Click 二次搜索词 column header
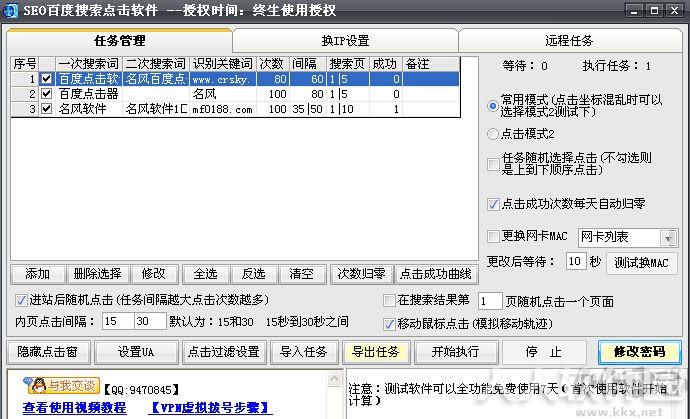The width and height of the screenshot is (690, 419). [156, 64]
